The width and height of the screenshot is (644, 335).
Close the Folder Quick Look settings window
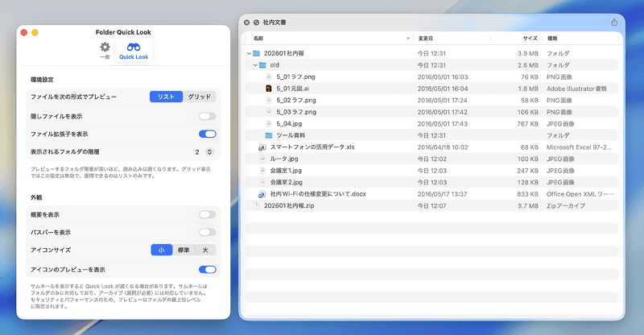point(24,32)
